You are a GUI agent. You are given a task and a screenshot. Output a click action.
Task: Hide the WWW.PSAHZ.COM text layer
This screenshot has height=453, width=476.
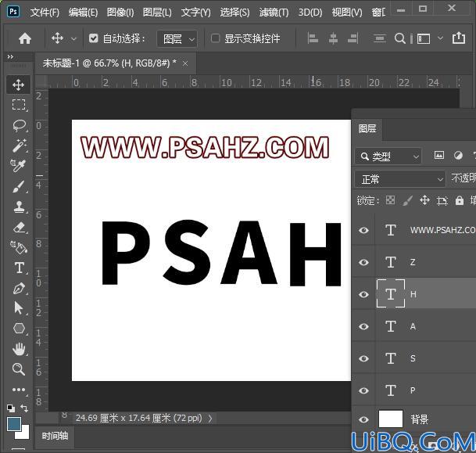tap(363, 230)
